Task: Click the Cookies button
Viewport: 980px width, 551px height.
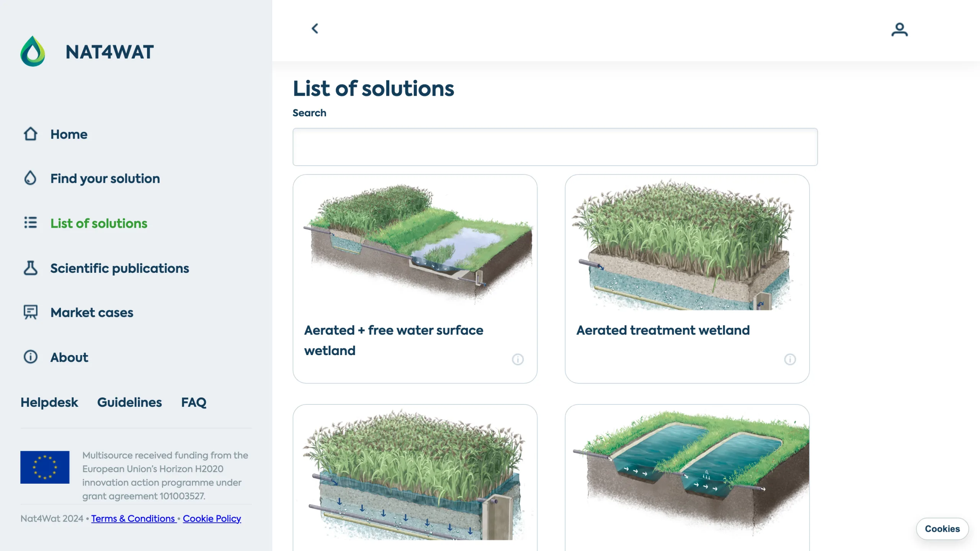Action: click(942, 529)
